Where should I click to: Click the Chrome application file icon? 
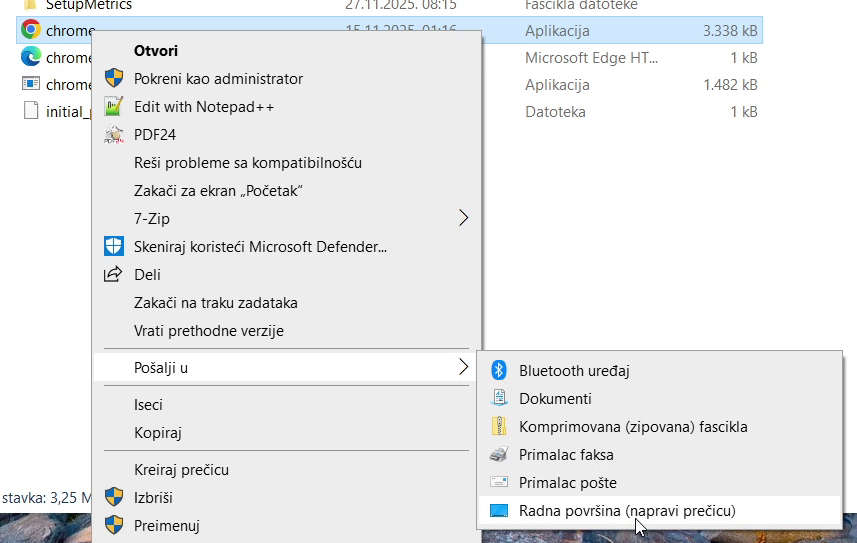(x=30, y=30)
